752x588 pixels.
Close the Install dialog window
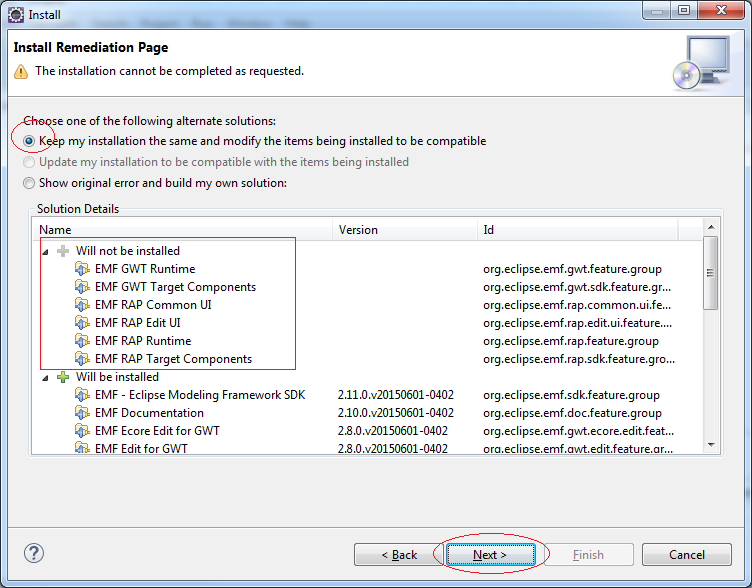pyautogui.click(x=721, y=10)
